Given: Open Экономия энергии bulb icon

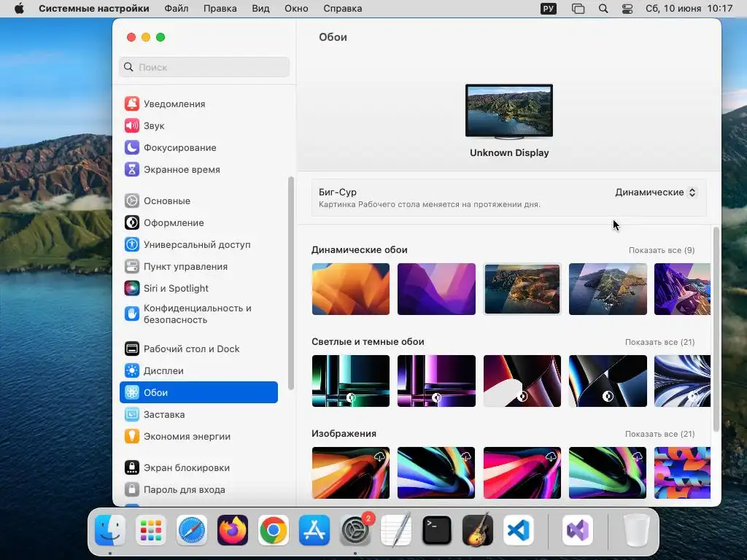Looking at the screenshot, I should pos(132,437).
